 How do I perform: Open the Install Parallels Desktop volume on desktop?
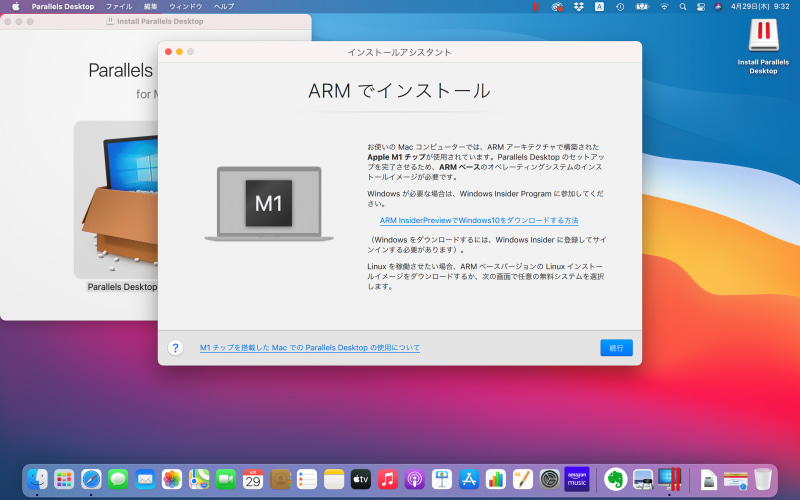pyautogui.click(x=763, y=46)
